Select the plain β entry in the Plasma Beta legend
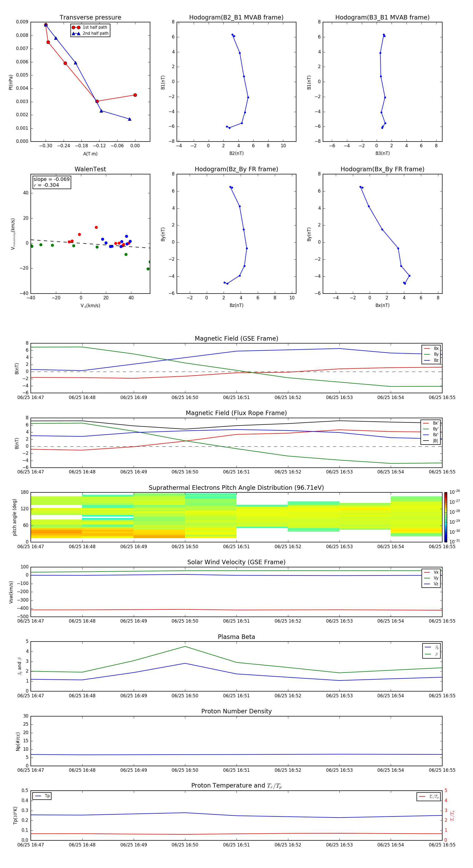Viewport: 473px width, 868px height. [431, 654]
